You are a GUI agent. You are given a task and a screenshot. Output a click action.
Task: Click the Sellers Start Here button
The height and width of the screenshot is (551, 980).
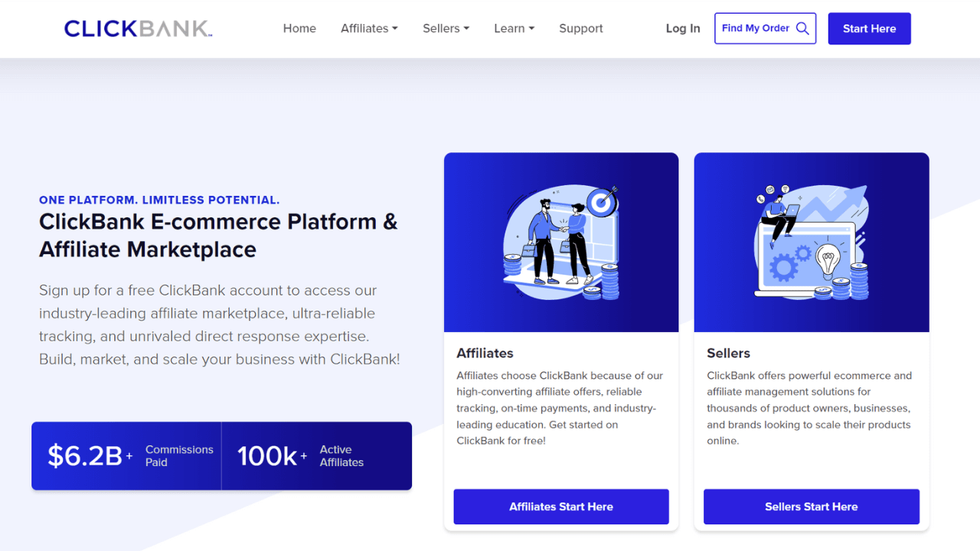point(812,507)
